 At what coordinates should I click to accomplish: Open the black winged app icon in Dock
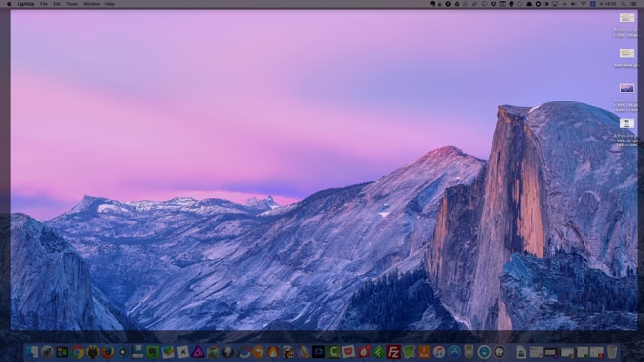pyautogui.click(x=93, y=352)
